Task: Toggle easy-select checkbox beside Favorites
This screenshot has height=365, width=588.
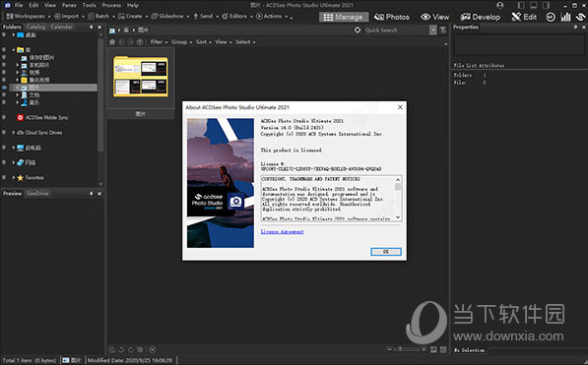Action: pyautogui.click(x=4, y=177)
